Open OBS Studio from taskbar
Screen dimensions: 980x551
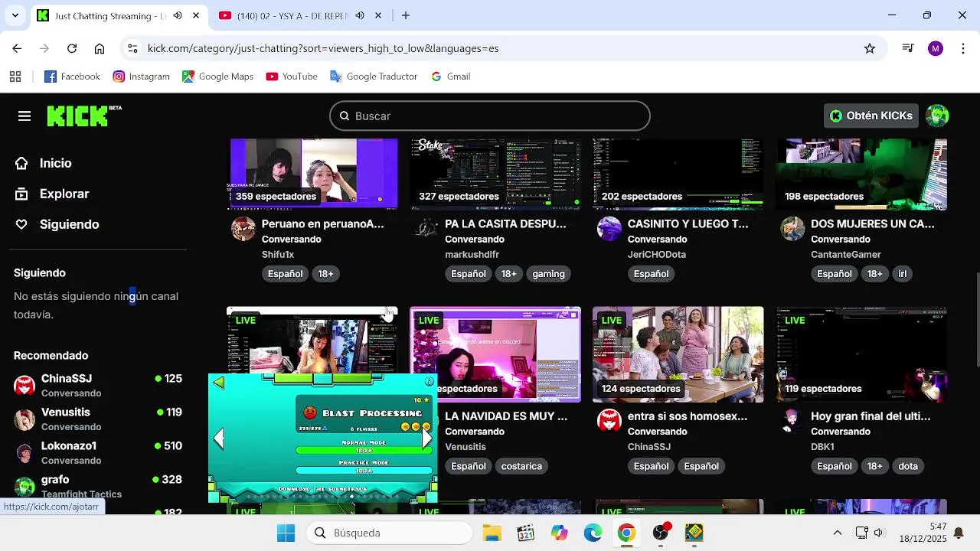tap(661, 533)
